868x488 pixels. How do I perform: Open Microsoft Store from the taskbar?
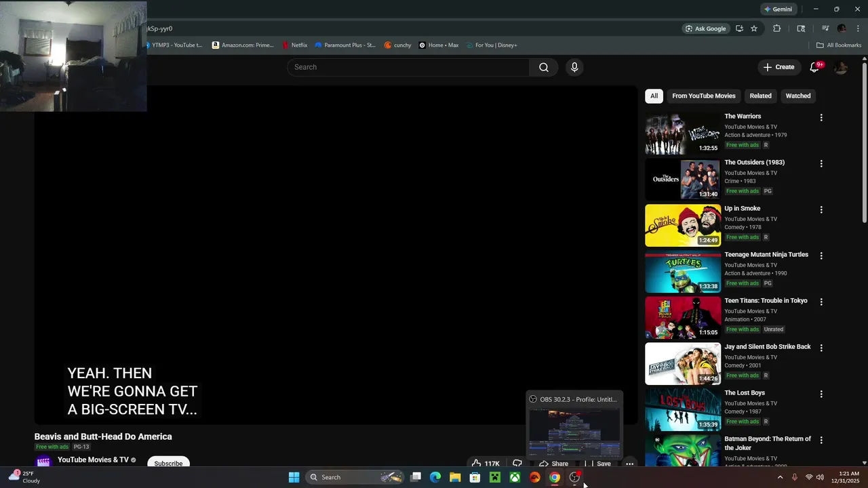tap(475, 477)
